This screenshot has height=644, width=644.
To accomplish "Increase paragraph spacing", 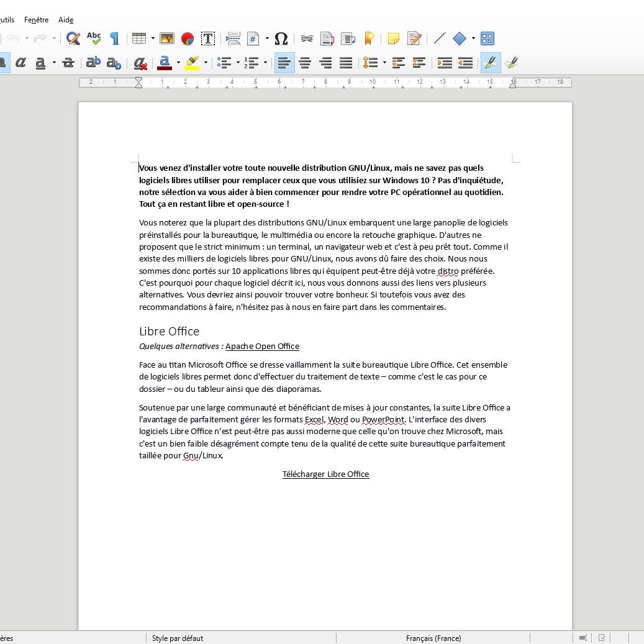I will click(399, 63).
